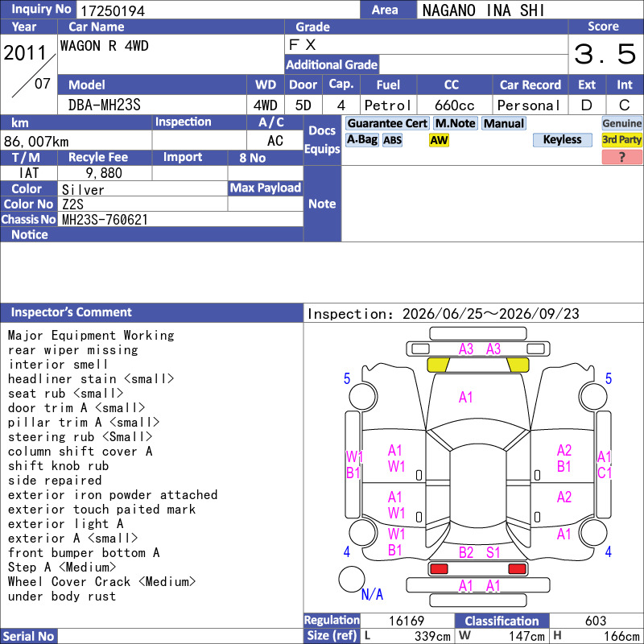
Task: Click width value 147cm
Action: pos(526,636)
